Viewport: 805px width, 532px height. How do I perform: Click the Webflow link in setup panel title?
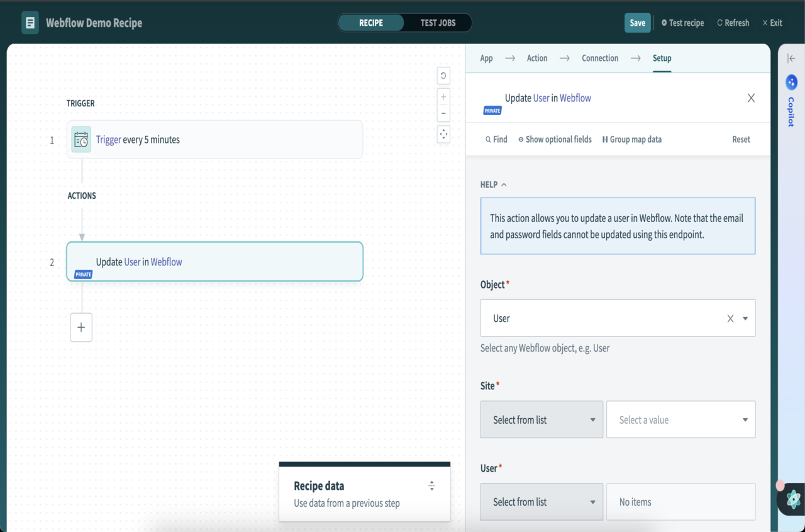(575, 98)
